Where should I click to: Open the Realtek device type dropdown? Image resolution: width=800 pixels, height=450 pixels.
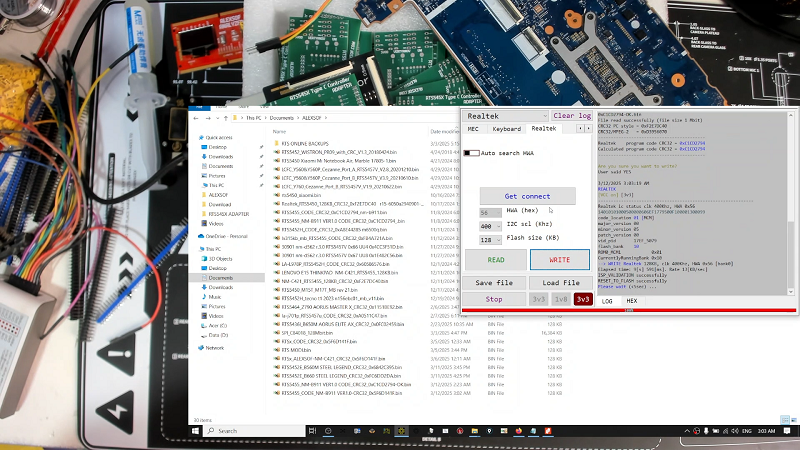506,116
